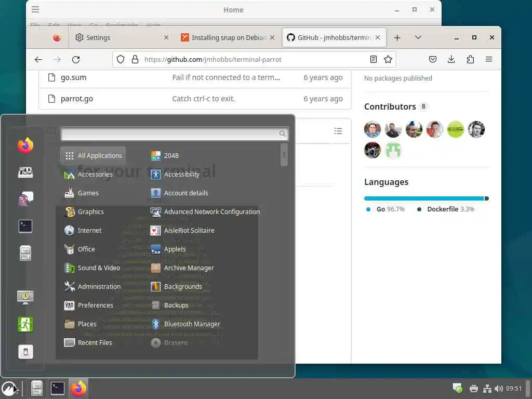The width and height of the screenshot is (532, 399).
Task: Open the Files launcher in the bottom panel
Action: pos(37,389)
